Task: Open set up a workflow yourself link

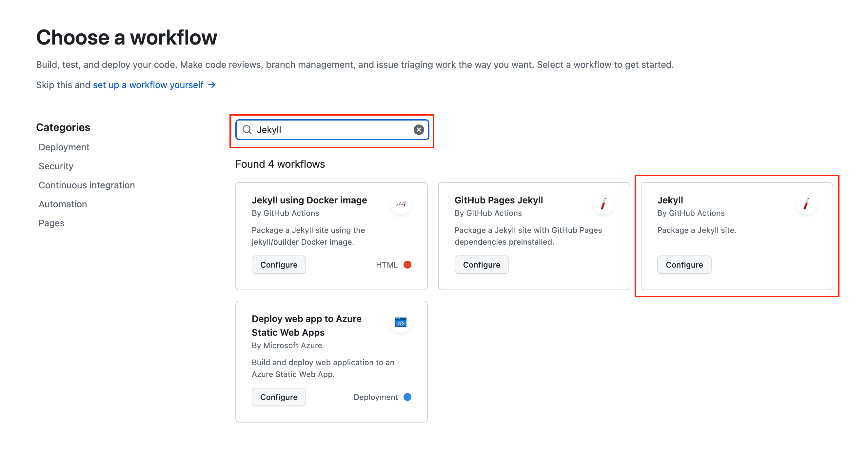Action: (148, 85)
